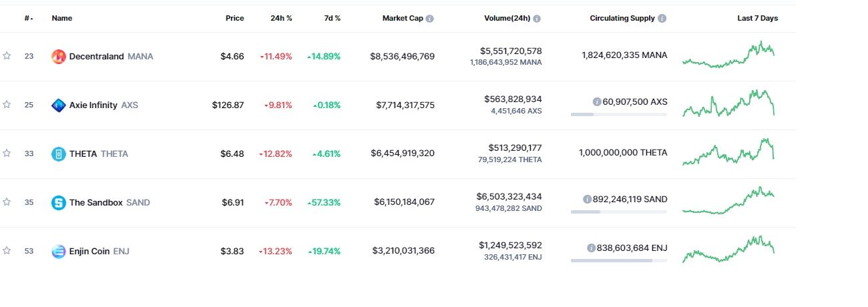Sort by the Name column header
Image resolution: width=868 pixels, height=307 pixels.
62,19
